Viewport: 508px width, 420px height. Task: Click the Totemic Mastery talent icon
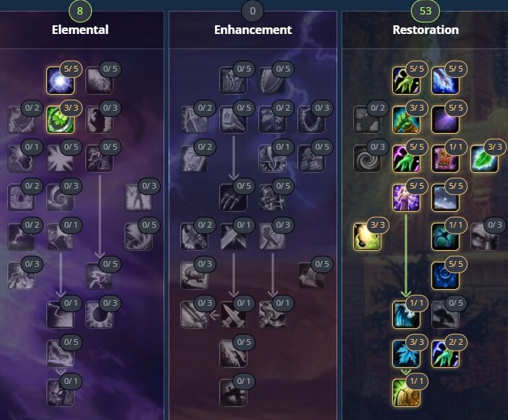click(446, 158)
